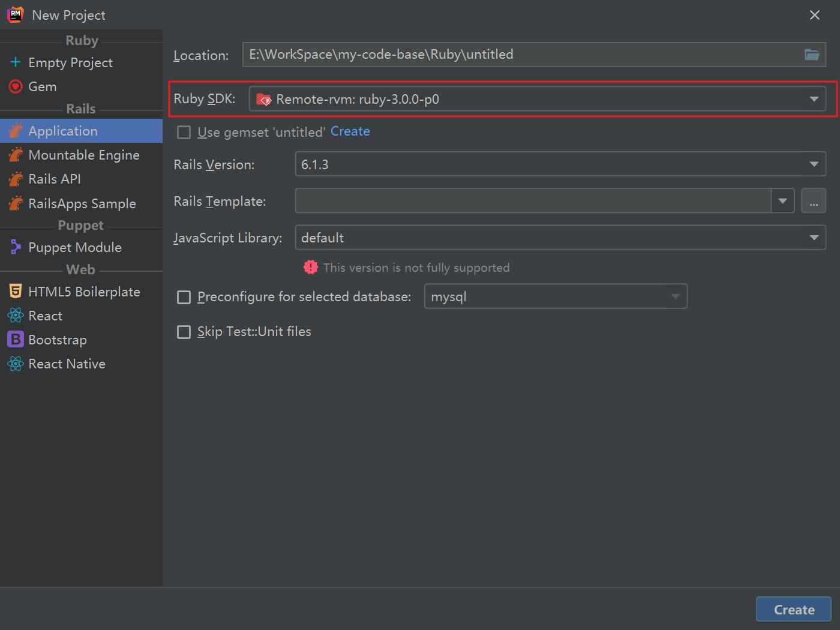Click the 'Rails Template:' label

pos(220,202)
